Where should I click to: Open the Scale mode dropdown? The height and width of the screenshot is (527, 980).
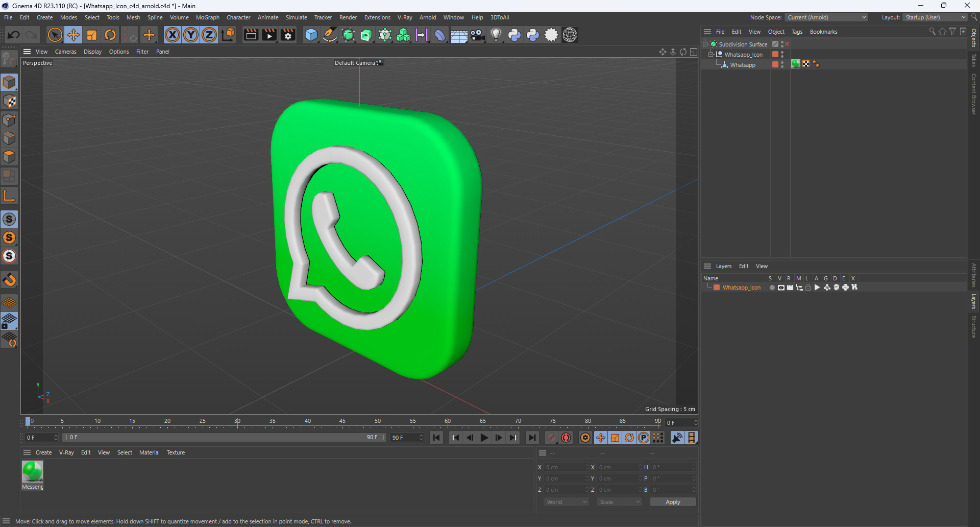pos(619,502)
